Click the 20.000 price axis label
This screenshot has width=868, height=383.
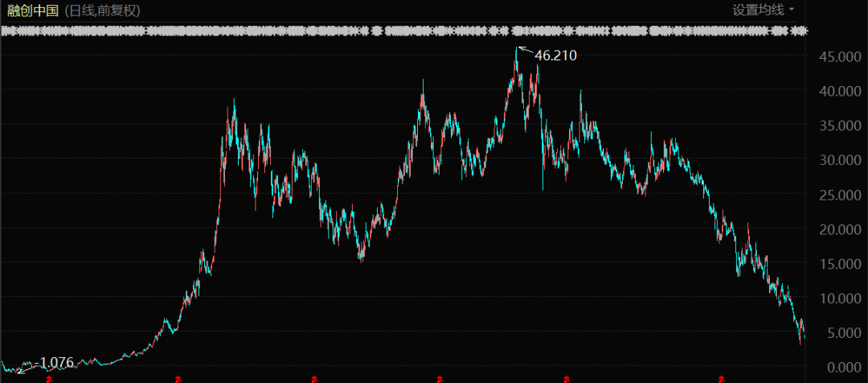pos(837,229)
